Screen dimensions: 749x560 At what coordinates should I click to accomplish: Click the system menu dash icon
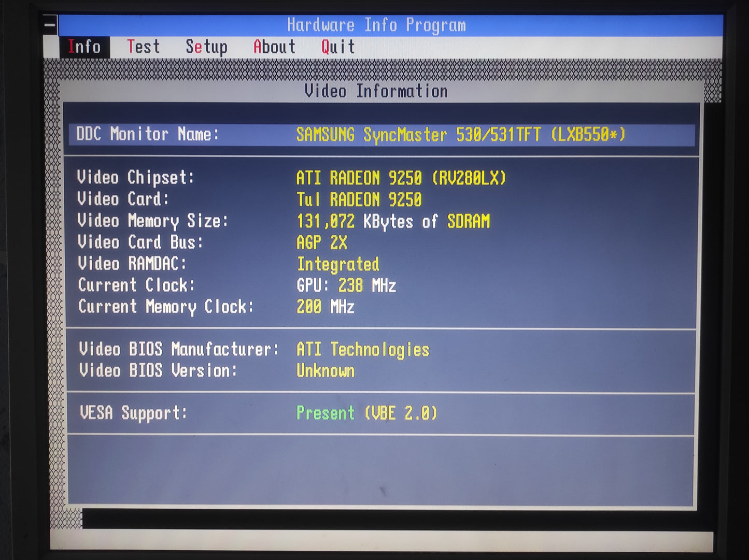point(50,24)
